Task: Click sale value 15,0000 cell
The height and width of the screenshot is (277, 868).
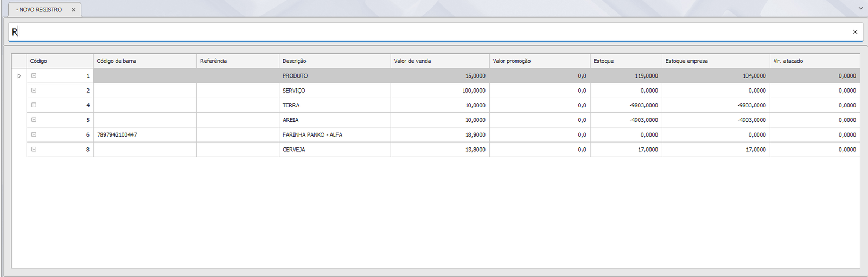Action: tap(440, 76)
